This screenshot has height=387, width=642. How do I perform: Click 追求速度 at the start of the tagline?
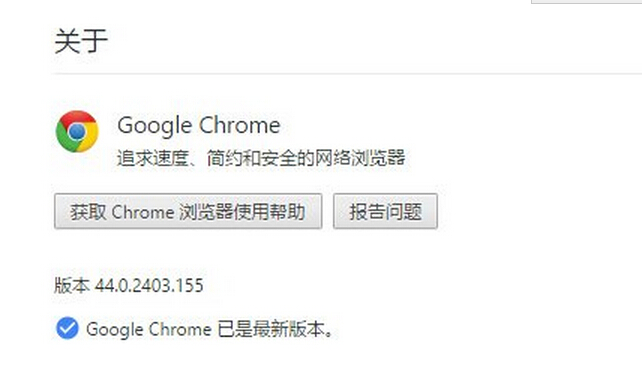click(x=153, y=158)
